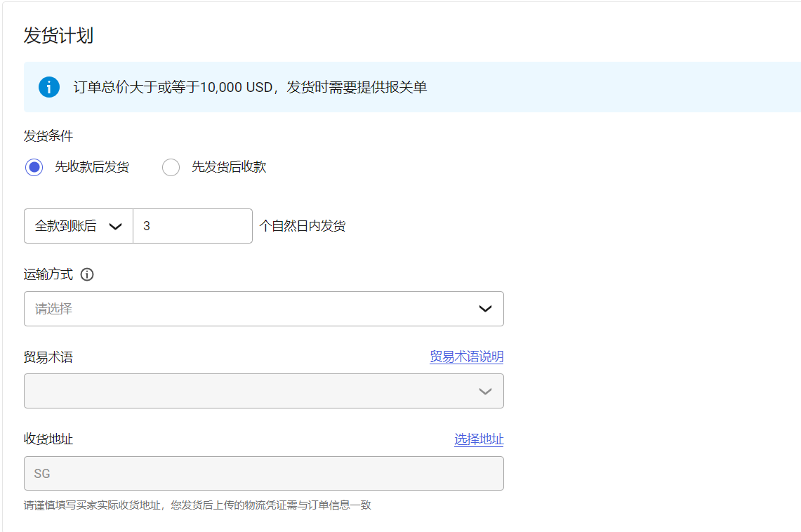Click the days input field showing 3
Screen dimensions: 801x532
193,225
